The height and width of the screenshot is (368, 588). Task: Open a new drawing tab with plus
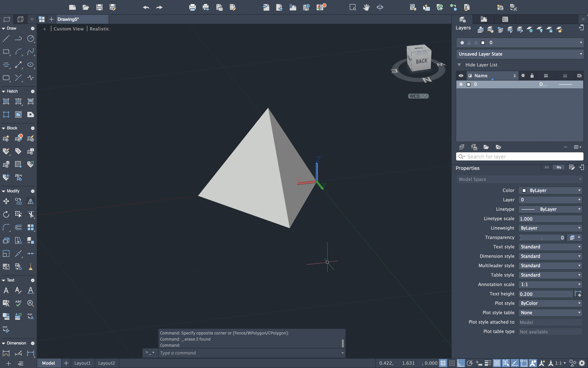tap(51, 19)
